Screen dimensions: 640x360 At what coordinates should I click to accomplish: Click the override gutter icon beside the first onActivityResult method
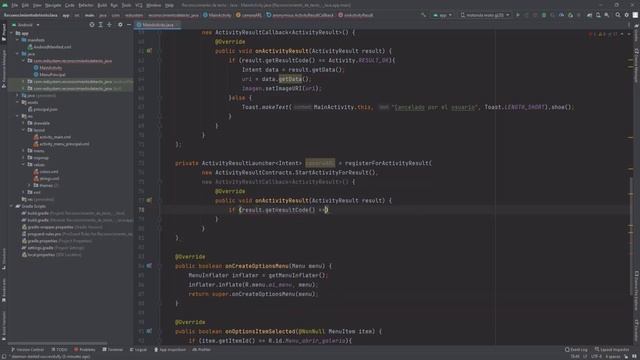click(x=149, y=51)
